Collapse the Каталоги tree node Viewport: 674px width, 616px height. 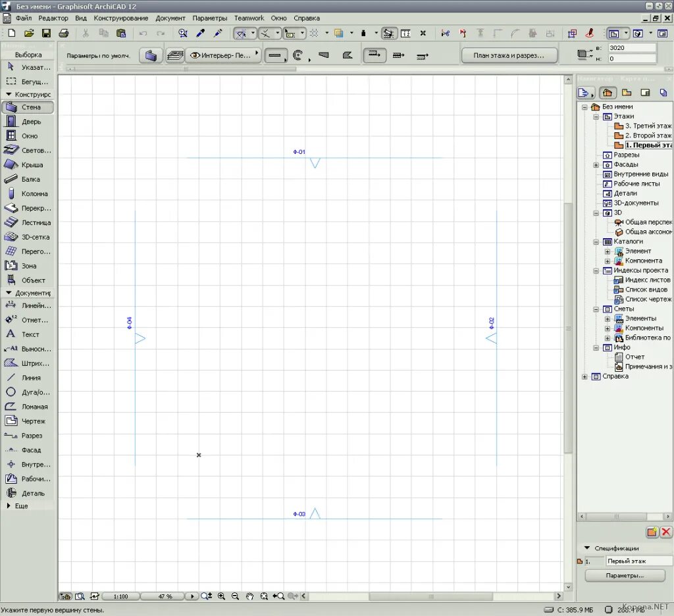click(x=596, y=242)
